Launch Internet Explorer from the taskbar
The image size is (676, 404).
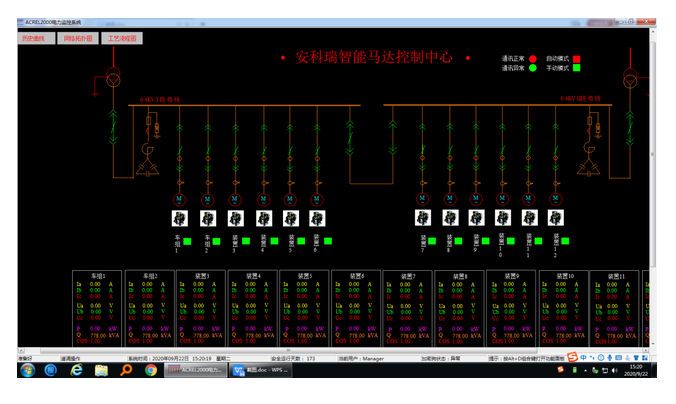77,370
